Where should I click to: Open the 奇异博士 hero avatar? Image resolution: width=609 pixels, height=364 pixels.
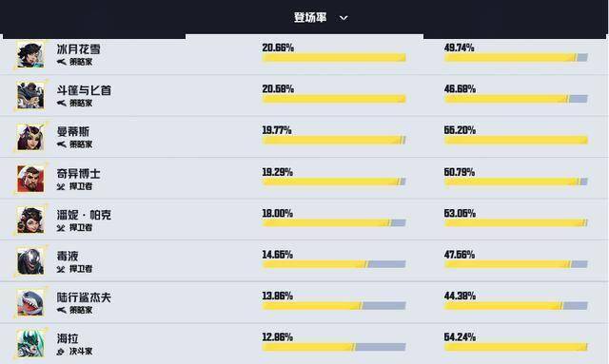coord(30,179)
